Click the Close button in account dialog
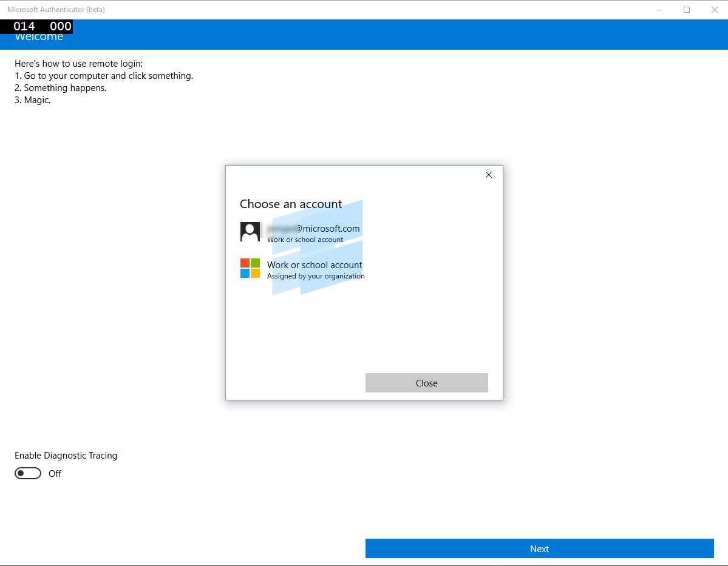The width and height of the screenshot is (728, 566). coord(426,383)
